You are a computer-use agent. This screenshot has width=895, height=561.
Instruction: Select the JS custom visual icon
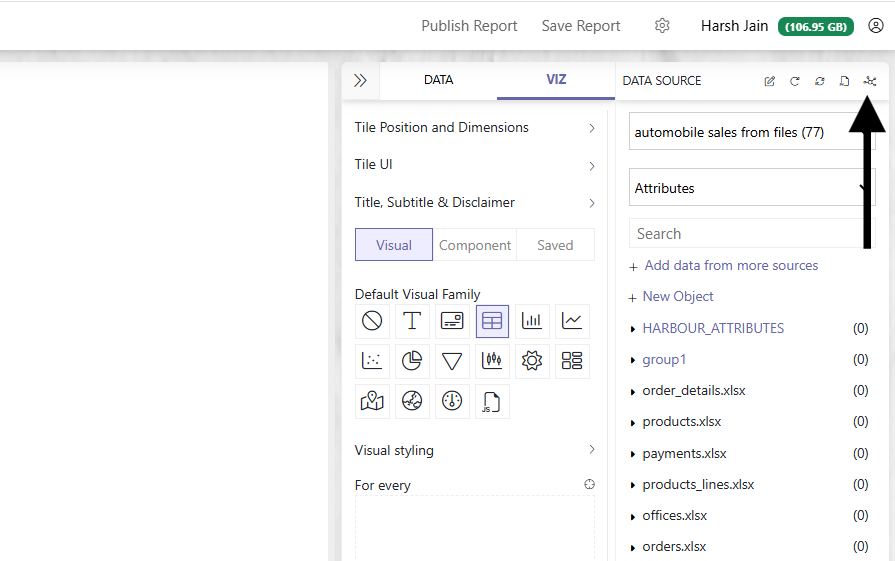point(492,402)
